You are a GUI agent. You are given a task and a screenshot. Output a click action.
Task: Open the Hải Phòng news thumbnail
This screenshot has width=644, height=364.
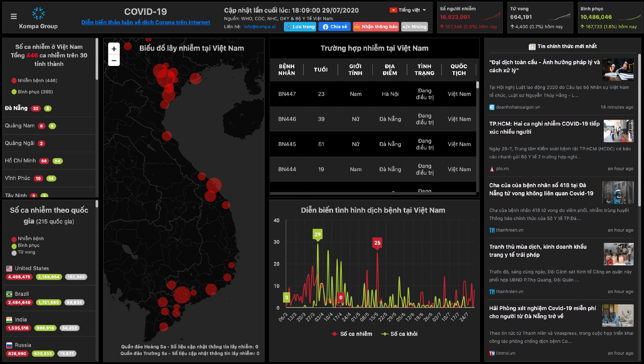[x=618, y=315]
